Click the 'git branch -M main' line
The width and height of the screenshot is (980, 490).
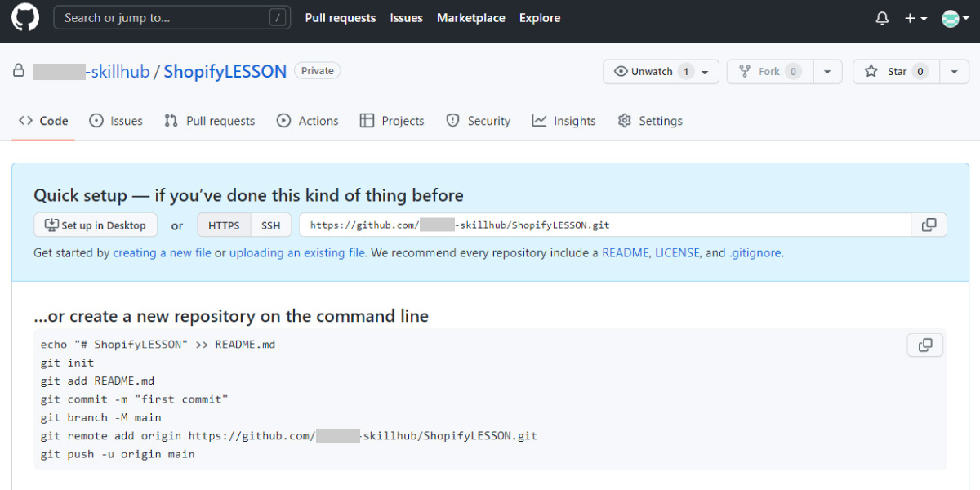[100, 417]
